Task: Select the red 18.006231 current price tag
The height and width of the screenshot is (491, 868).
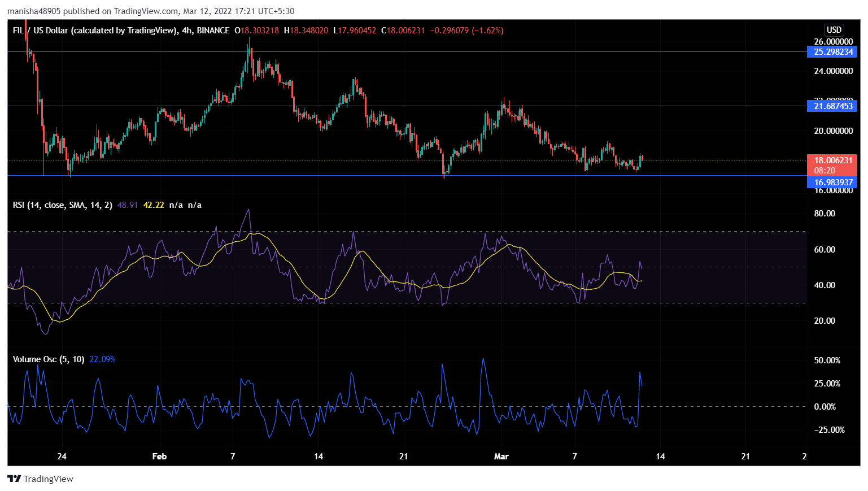Action: click(832, 160)
